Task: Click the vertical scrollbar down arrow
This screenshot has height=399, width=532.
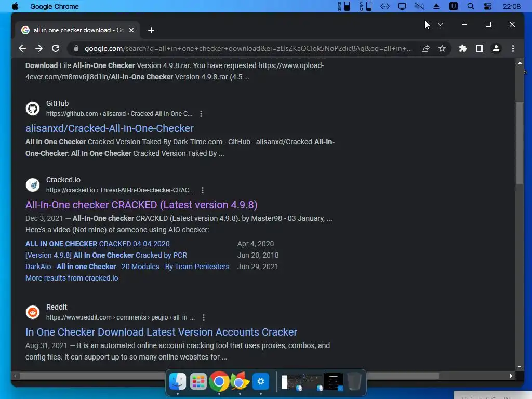Action: [x=520, y=367]
